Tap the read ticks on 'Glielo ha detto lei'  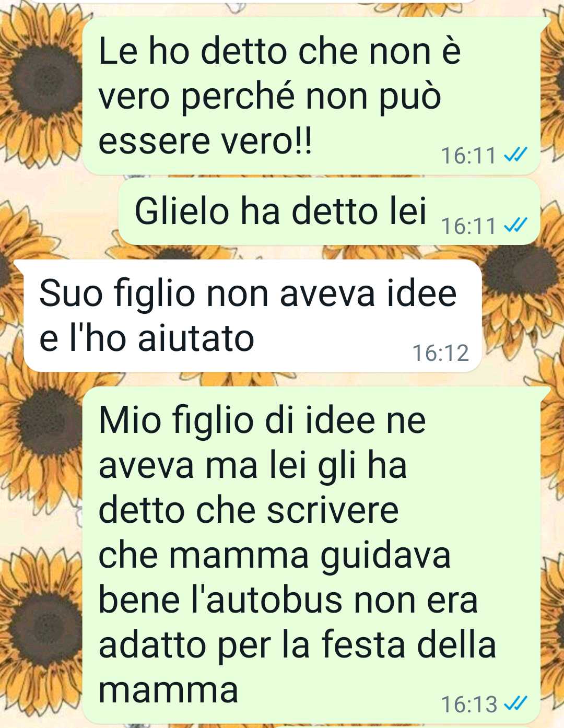(515, 225)
